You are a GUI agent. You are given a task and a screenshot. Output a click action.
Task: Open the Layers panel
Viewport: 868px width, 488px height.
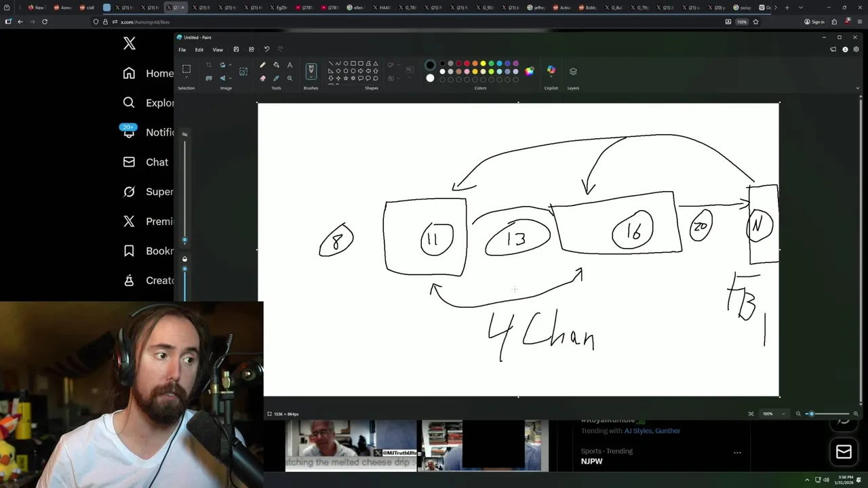point(573,71)
